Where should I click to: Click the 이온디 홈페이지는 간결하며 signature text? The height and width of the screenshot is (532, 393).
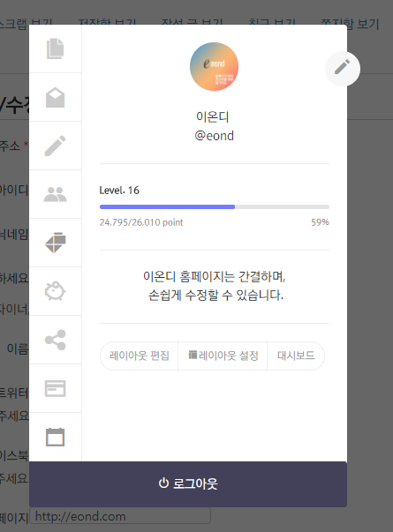click(215, 276)
